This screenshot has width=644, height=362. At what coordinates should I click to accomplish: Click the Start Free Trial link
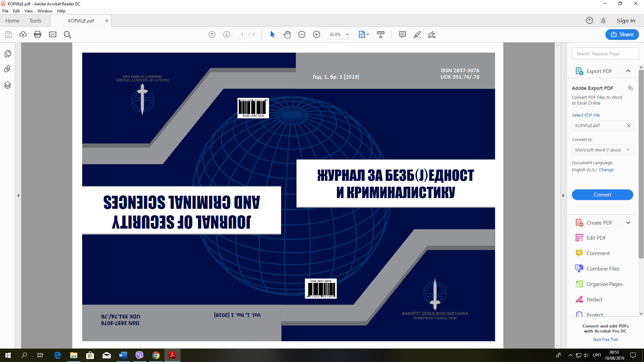[605, 340]
